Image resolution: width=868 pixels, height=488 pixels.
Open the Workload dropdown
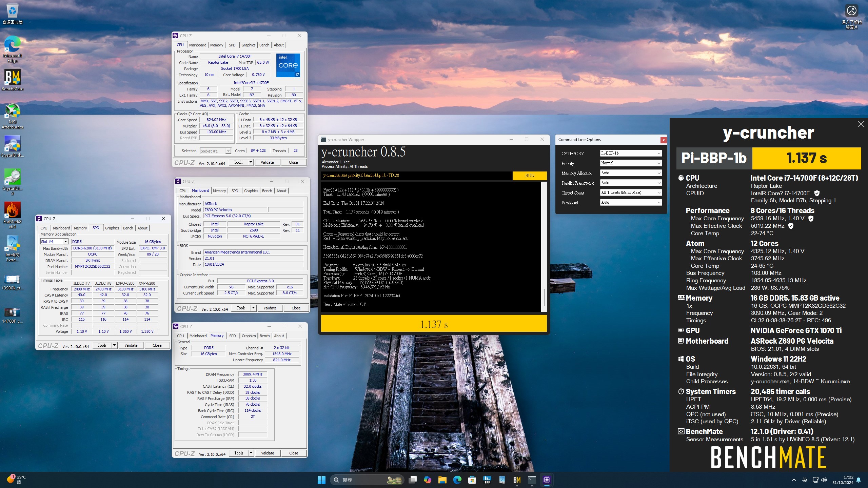[x=631, y=202]
